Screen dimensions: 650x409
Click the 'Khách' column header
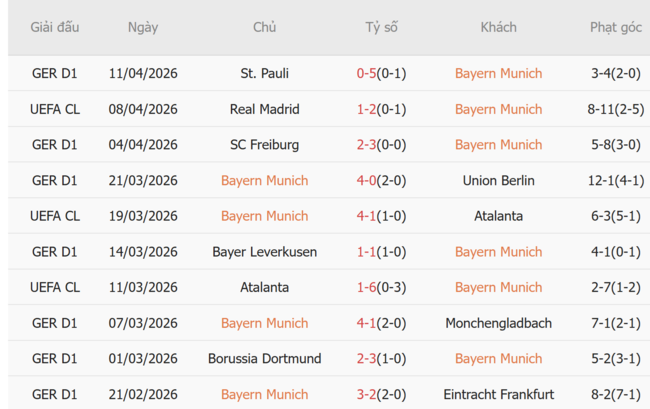[498, 27]
